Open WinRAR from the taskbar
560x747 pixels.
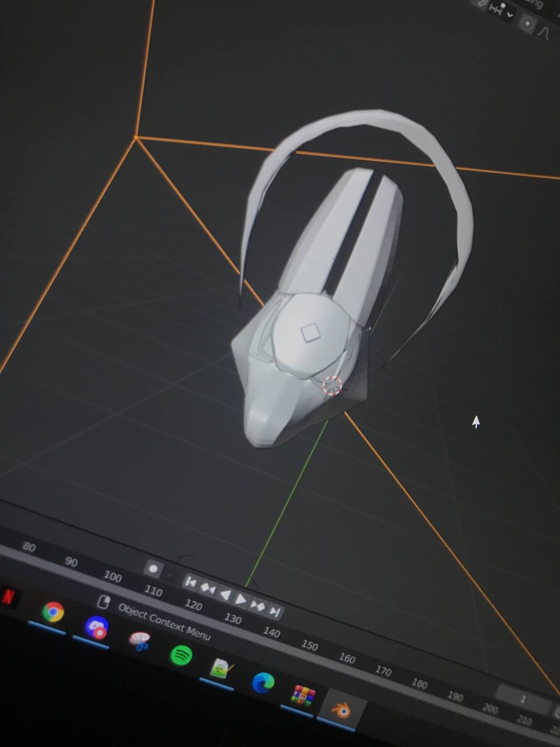tap(303, 695)
